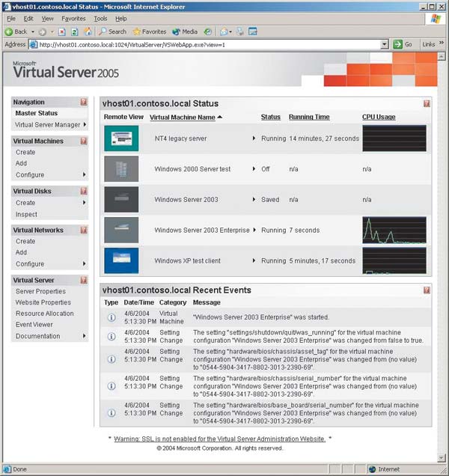449x476 pixels.
Task: Open the File menu
Action: tap(11, 19)
